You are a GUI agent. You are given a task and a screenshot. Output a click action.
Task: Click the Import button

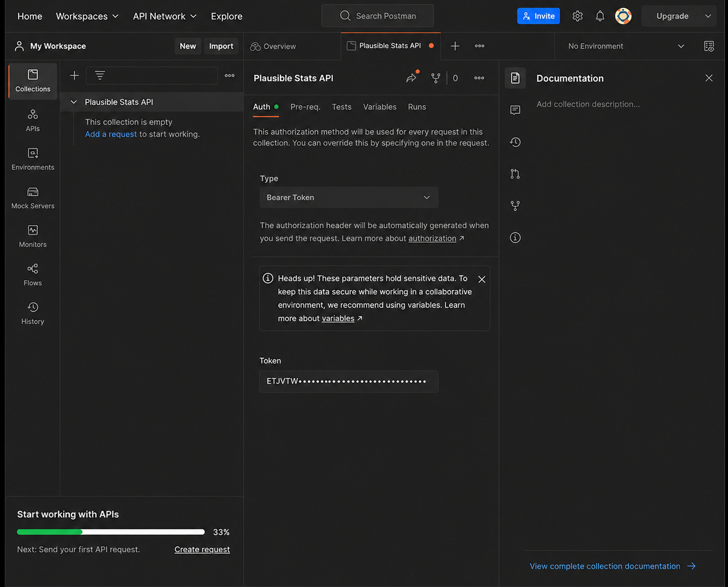[x=221, y=46]
